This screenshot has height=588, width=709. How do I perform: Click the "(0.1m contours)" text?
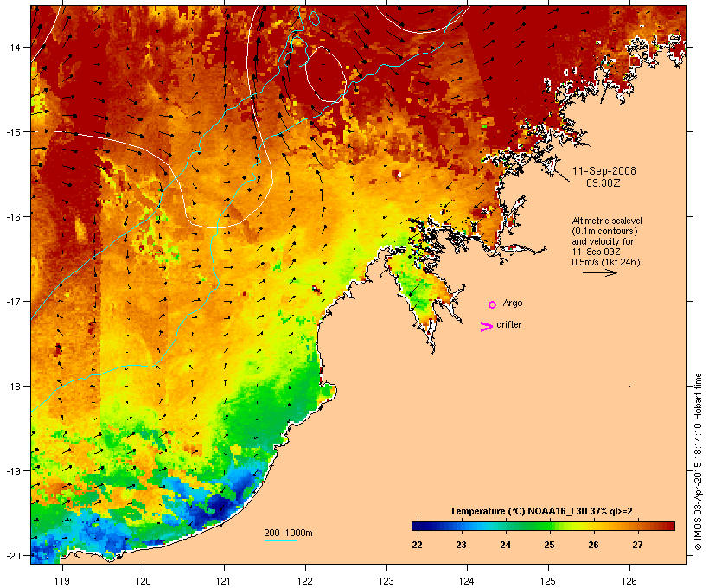604,231
